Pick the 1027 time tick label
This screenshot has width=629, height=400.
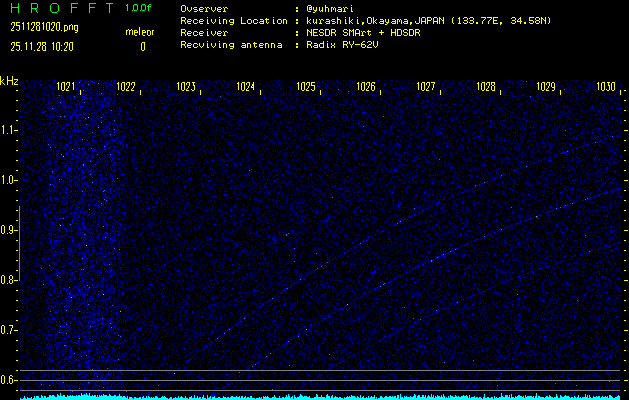426,87
